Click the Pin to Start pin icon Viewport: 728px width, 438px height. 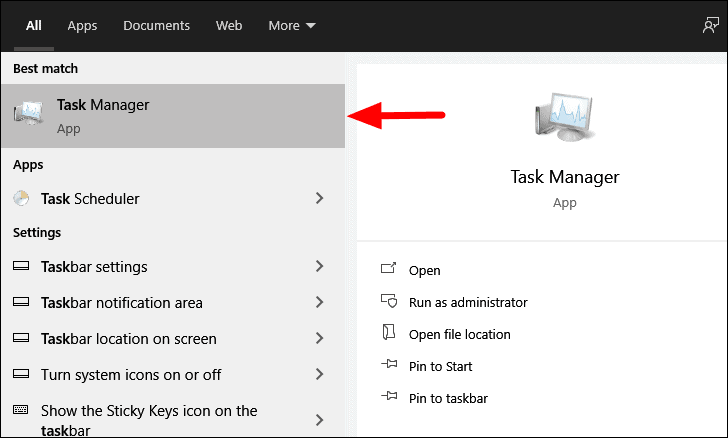(x=389, y=364)
